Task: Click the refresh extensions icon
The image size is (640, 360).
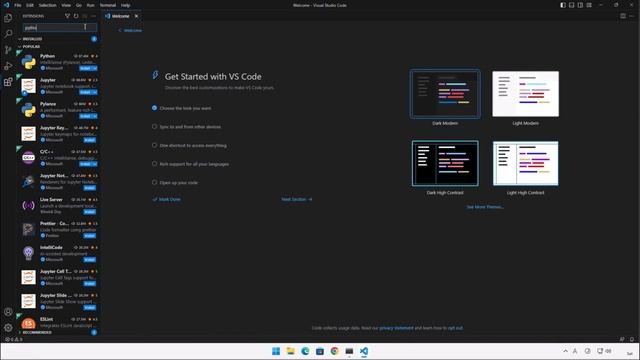Action: pyautogui.click(x=76, y=16)
